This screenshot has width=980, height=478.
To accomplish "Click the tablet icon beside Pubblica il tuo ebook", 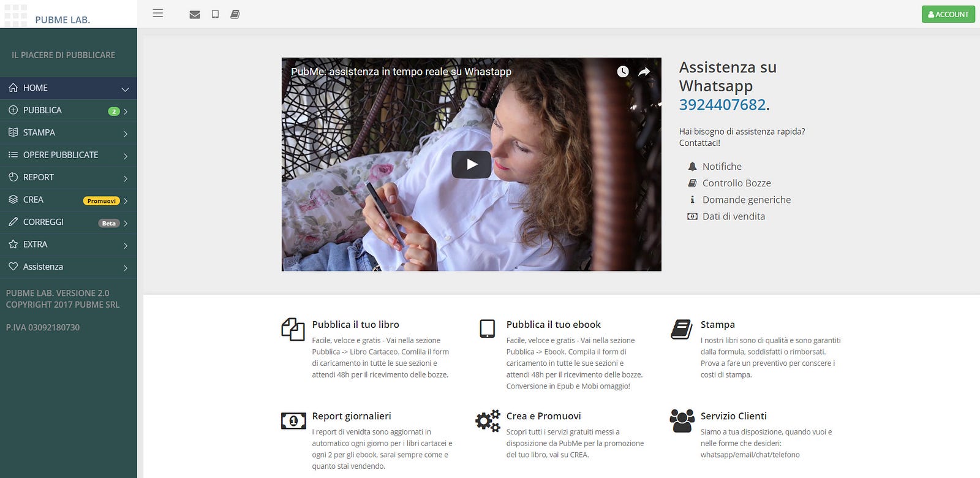I will [488, 328].
